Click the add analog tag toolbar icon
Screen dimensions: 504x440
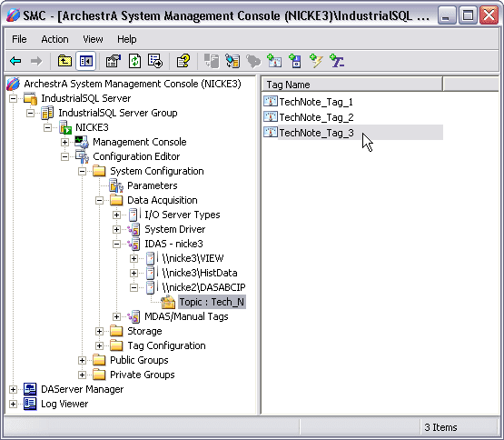pyautogui.click(x=274, y=61)
